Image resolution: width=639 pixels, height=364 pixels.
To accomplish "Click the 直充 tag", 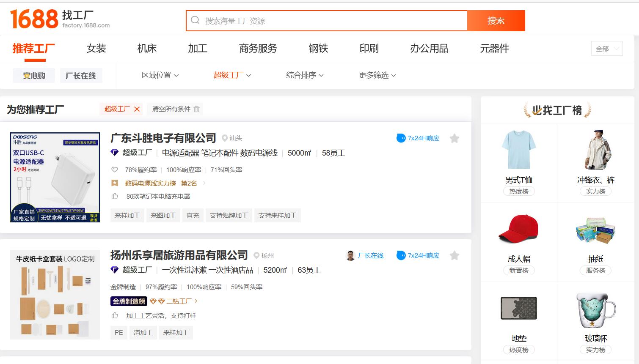I will (193, 216).
